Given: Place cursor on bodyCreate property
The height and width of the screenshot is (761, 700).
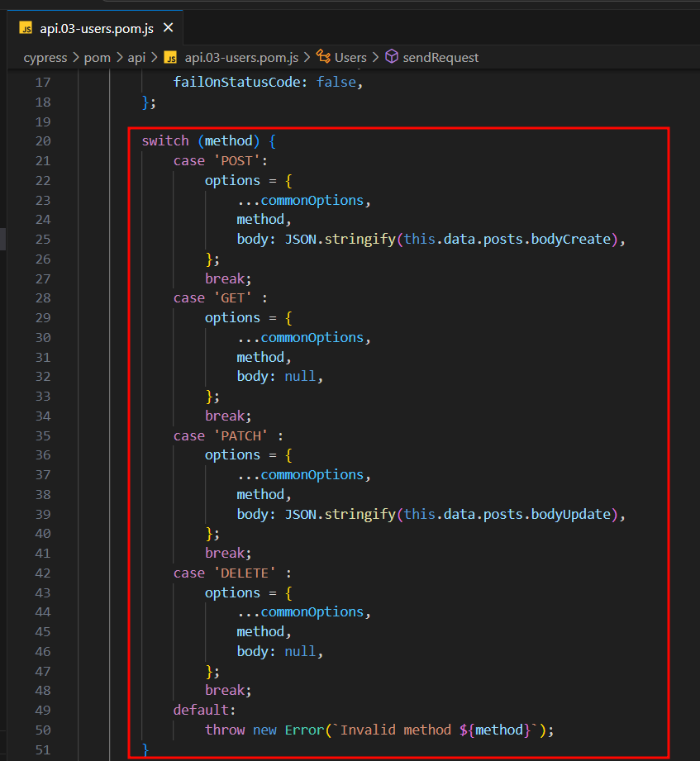Looking at the screenshot, I should pyautogui.click(x=570, y=240).
